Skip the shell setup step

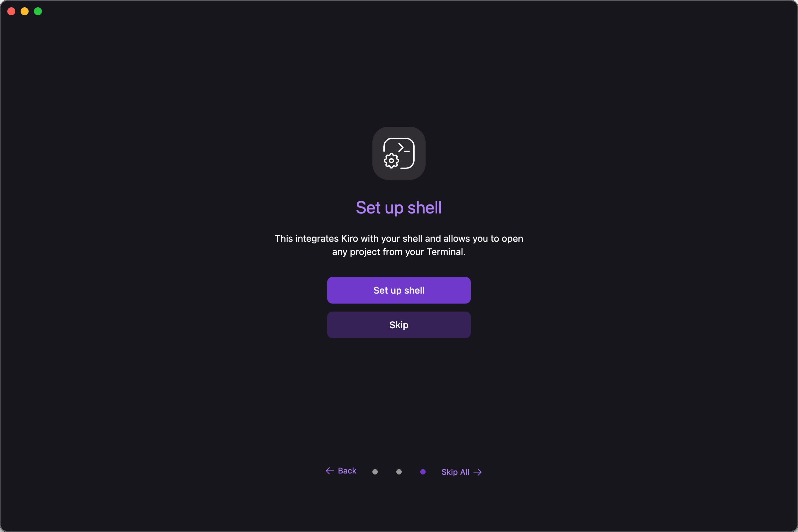[x=399, y=325]
